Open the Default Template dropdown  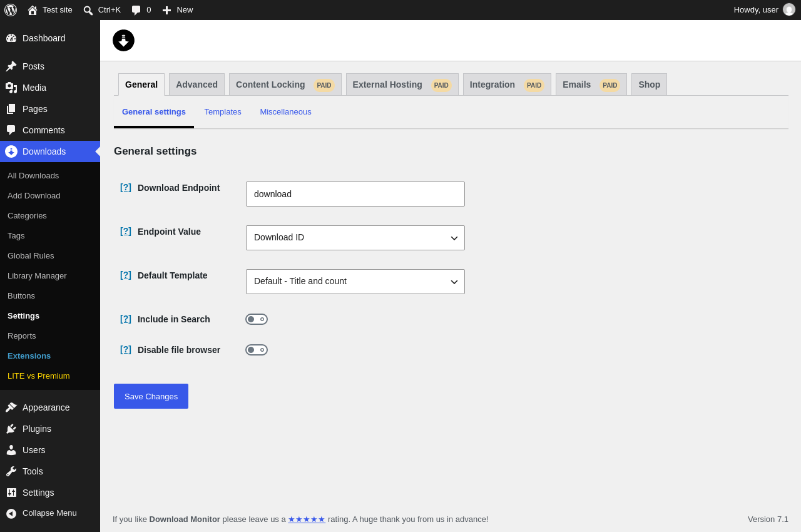[x=355, y=282]
